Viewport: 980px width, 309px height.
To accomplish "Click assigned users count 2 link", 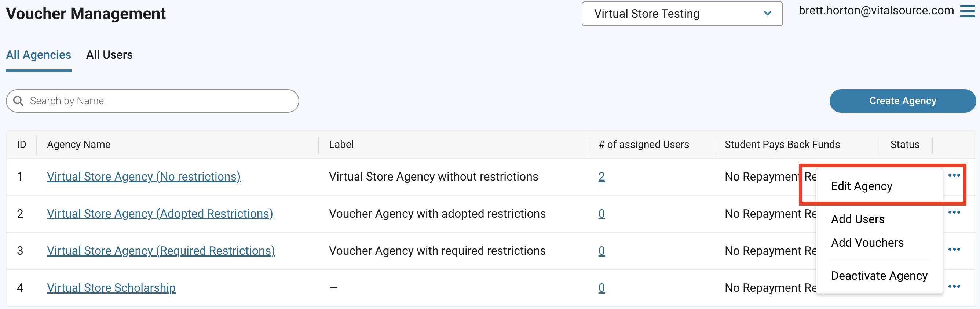I will coord(601,177).
